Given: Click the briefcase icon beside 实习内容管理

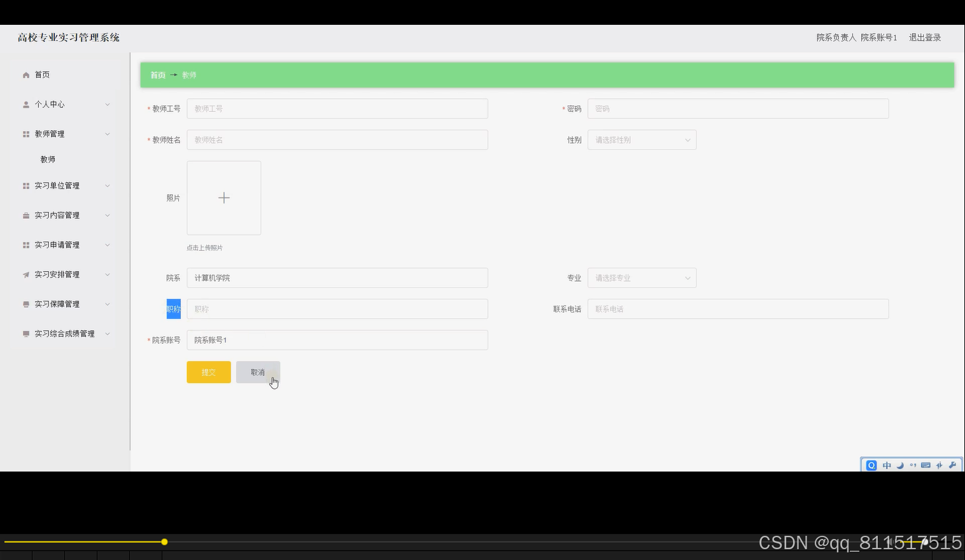Looking at the screenshot, I should point(26,216).
